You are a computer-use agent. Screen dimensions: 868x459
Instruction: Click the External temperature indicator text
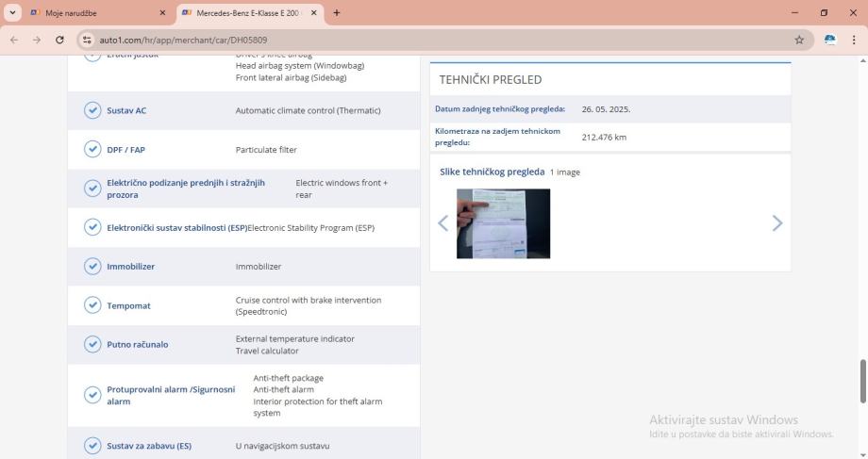pos(295,339)
